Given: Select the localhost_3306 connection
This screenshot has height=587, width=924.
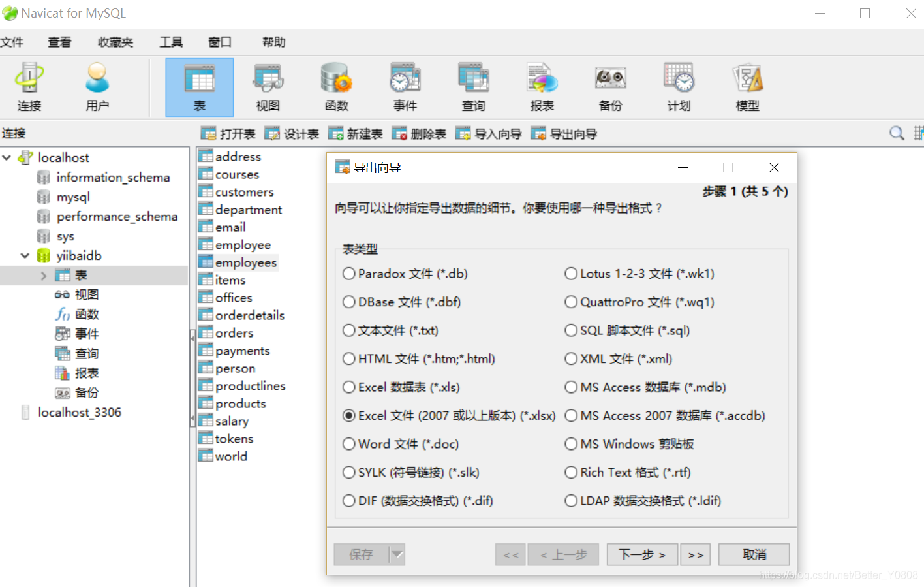Looking at the screenshot, I should pos(71,412).
